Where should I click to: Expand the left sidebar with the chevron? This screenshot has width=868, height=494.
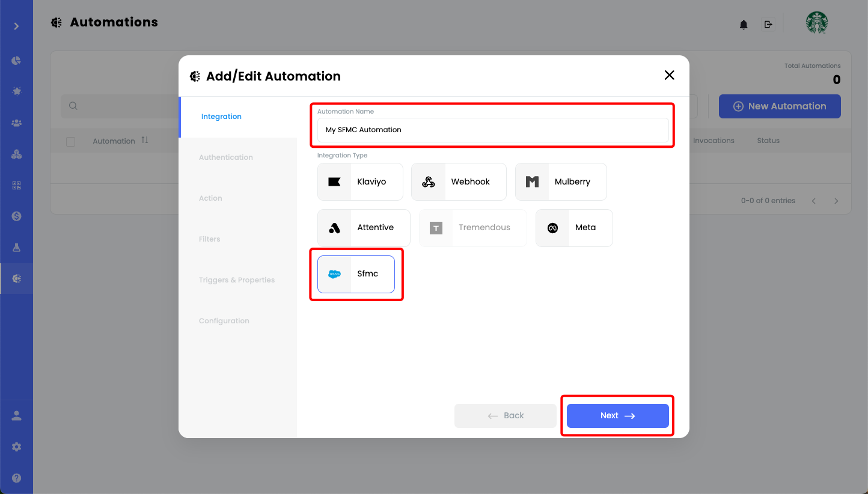(16, 26)
